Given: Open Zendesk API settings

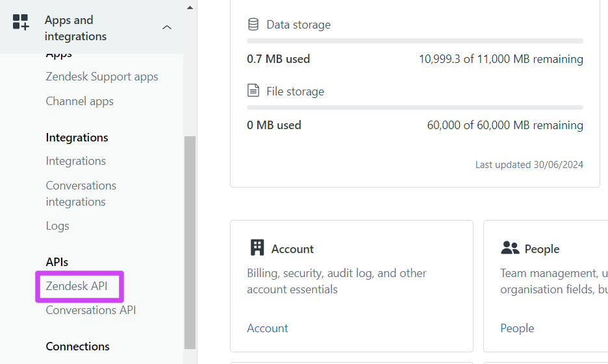Looking at the screenshot, I should click(x=77, y=286).
